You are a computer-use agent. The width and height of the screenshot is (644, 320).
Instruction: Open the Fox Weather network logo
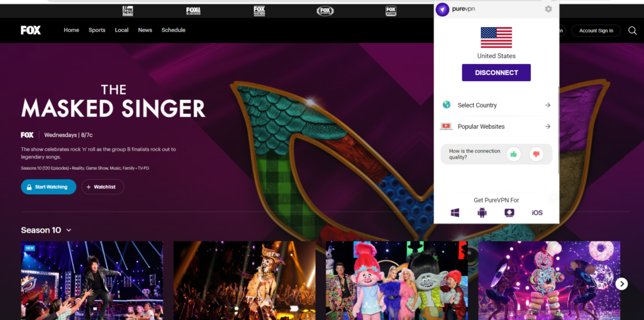(391, 11)
